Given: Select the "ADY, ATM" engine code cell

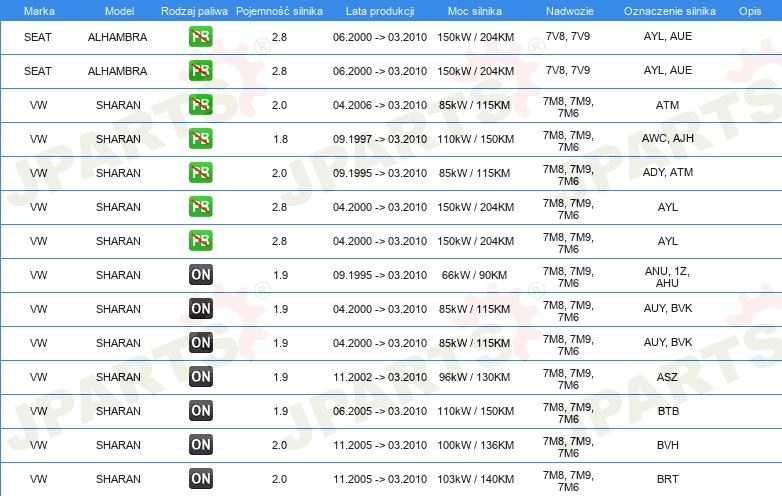Looking at the screenshot, I should 668,172.
